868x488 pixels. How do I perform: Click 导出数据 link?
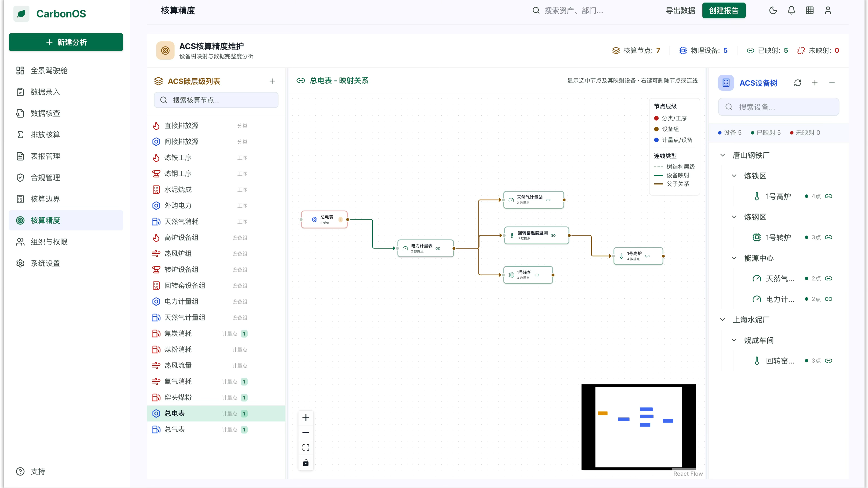tap(680, 11)
